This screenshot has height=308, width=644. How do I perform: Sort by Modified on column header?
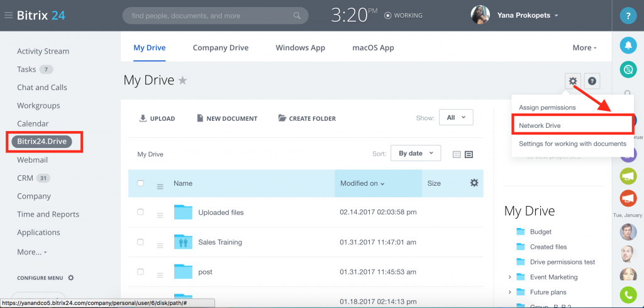[378, 183]
